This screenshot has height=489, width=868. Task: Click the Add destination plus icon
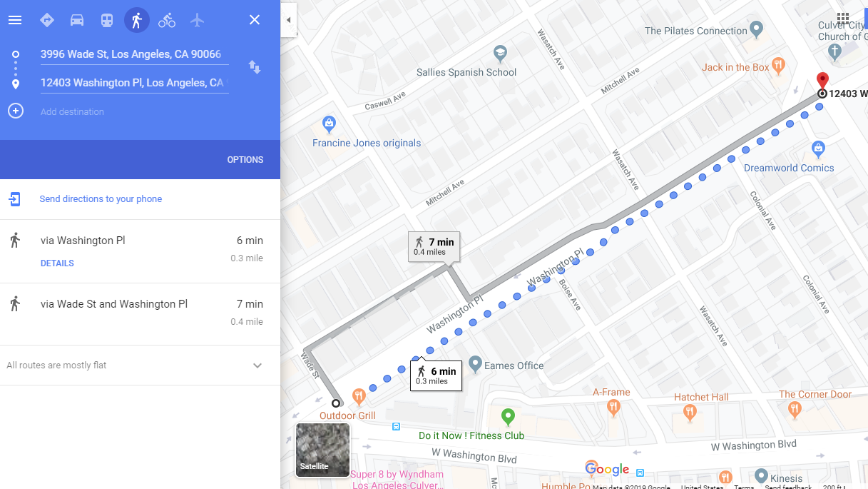[16, 111]
